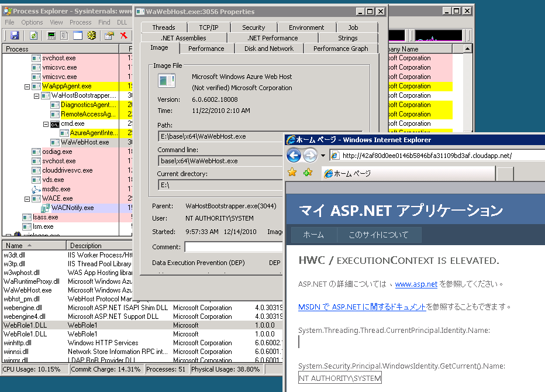Follow the www.asp.net hyperlink
The image size is (545, 392).
[416, 284]
